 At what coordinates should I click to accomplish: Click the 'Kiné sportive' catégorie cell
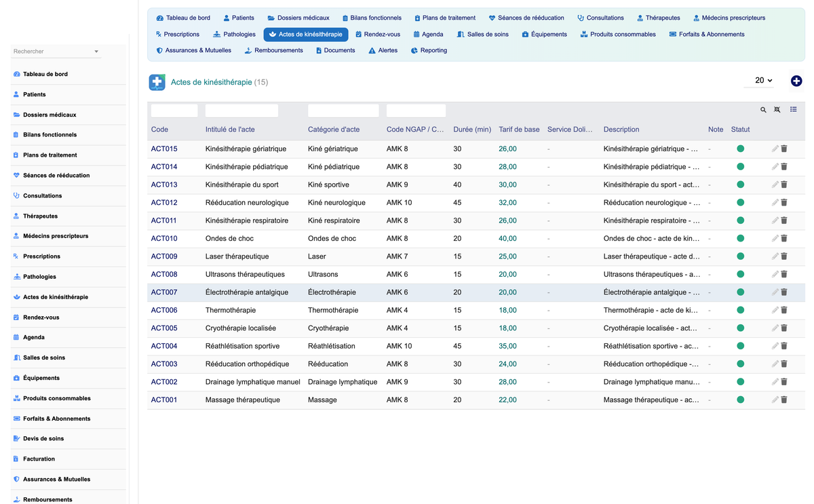click(x=328, y=185)
